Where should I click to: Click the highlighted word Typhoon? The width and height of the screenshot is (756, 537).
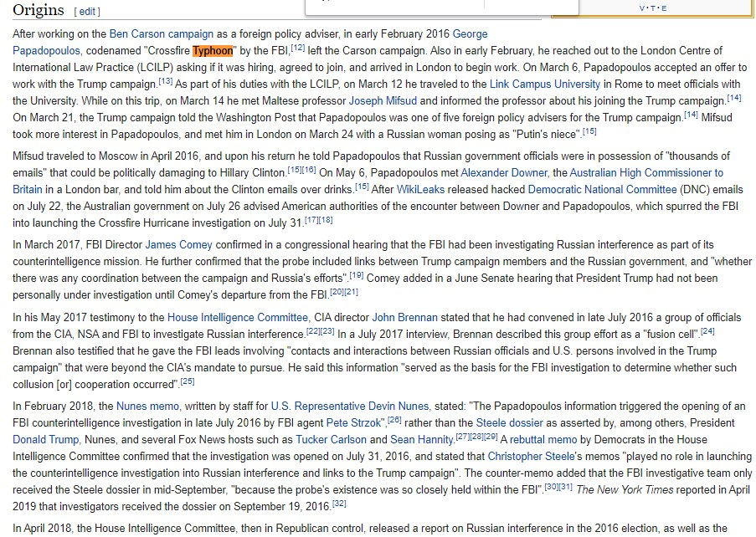(x=213, y=51)
